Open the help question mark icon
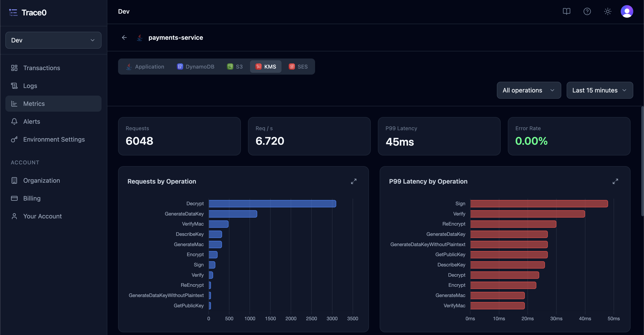 pyautogui.click(x=587, y=11)
